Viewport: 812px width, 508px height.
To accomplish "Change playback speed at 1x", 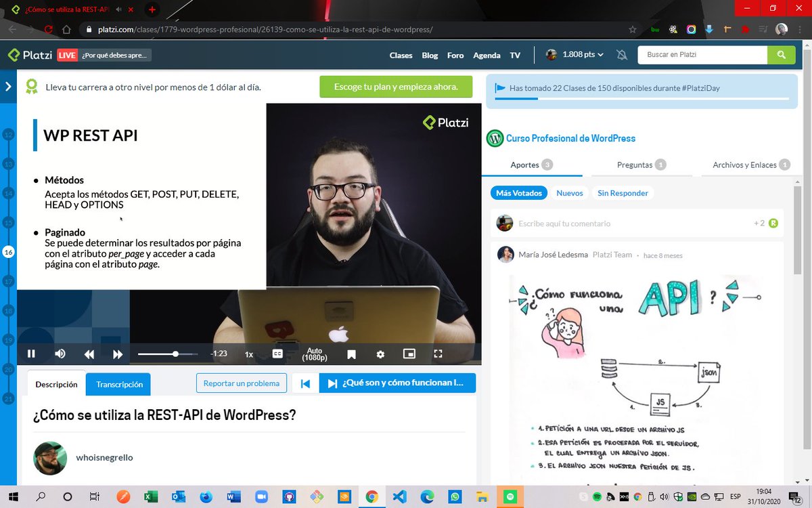I will click(x=249, y=354).
